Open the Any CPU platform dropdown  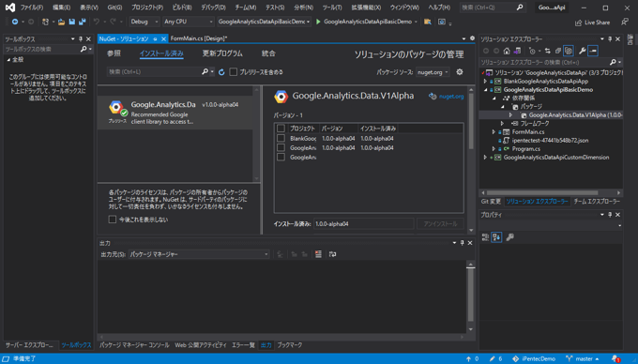(188, 22)
